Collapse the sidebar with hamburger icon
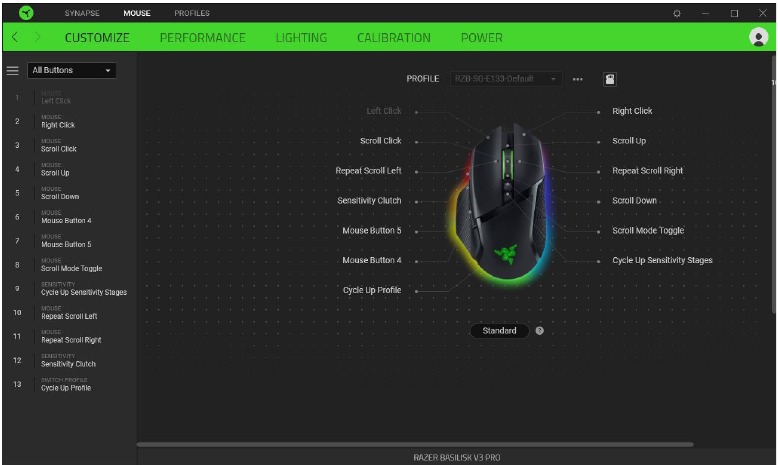This screenshot has height=465, width=778. 12,70
